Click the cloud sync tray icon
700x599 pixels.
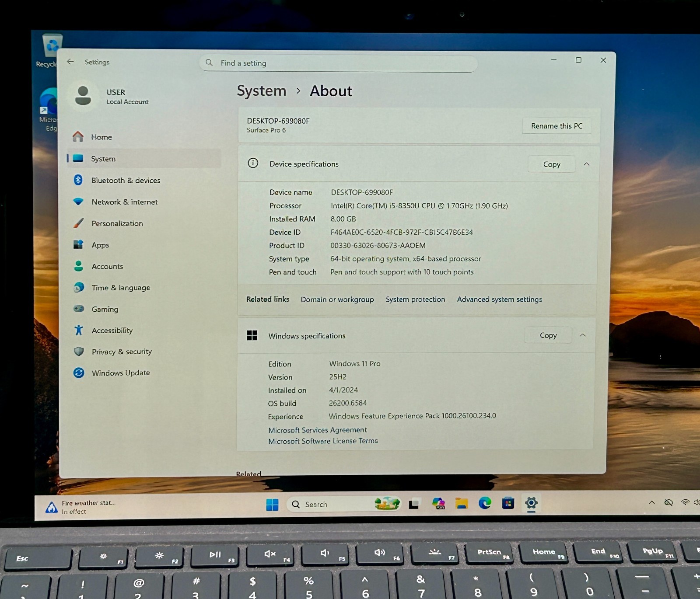point(668,502)
